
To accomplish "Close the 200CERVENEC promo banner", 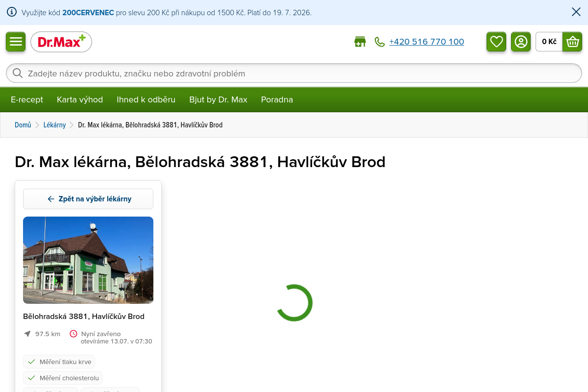I will [x=576, y=12].
